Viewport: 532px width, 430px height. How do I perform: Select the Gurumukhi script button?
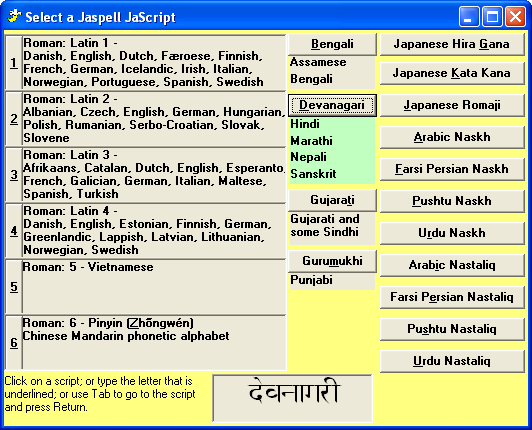tap(332, 261)
